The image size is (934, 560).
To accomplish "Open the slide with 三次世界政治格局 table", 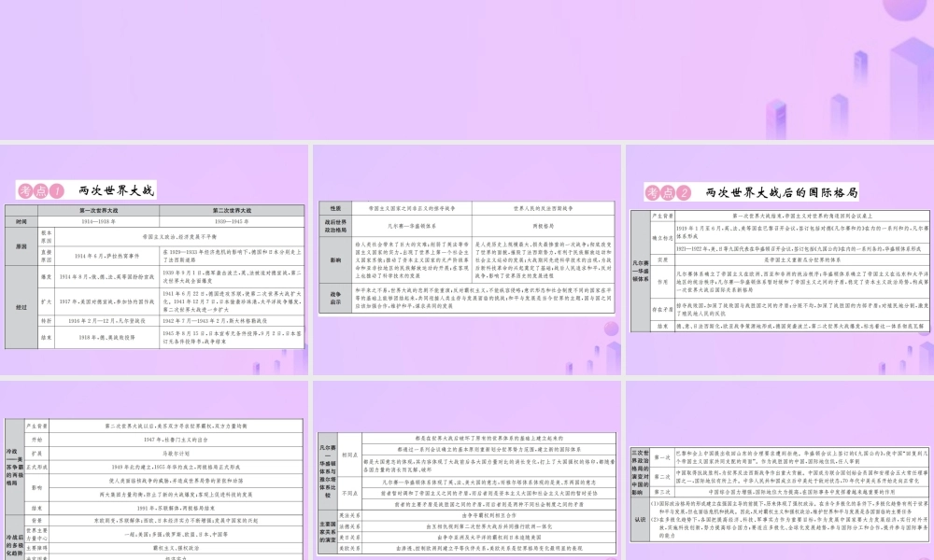I will 780,470.
